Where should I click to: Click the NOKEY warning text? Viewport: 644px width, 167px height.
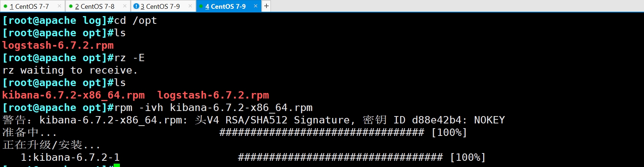click(x=489, y=120)
